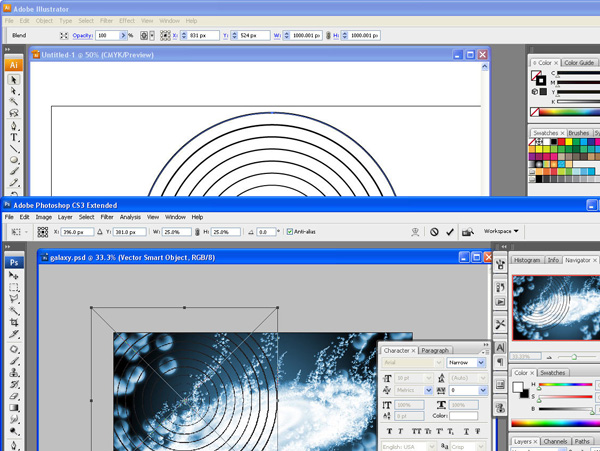The width and height of the screenshot is (600, 451).
Task: Switch to the Channels tab
Action: click(x=555, y=441)
